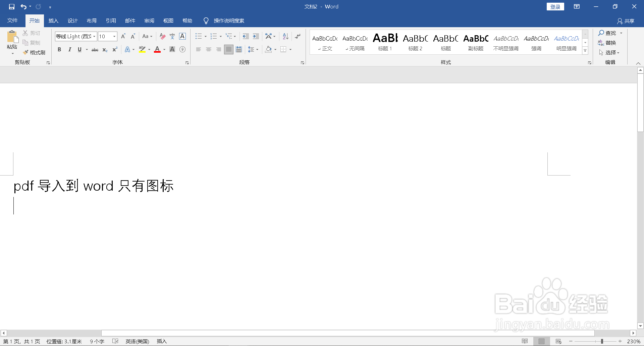Sort the text A to Z
This screenshot has height=346, width=644.
click(x=285, y=36)
